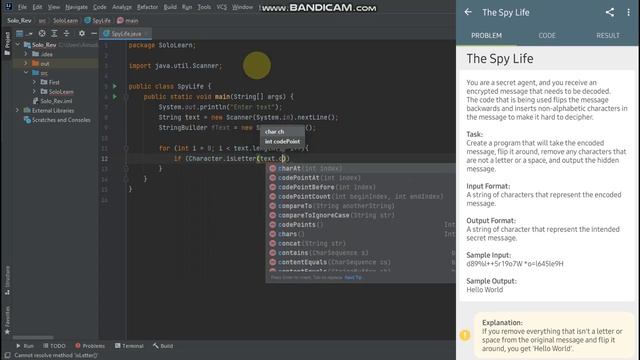Open the Edit menu

coord(37,7)
